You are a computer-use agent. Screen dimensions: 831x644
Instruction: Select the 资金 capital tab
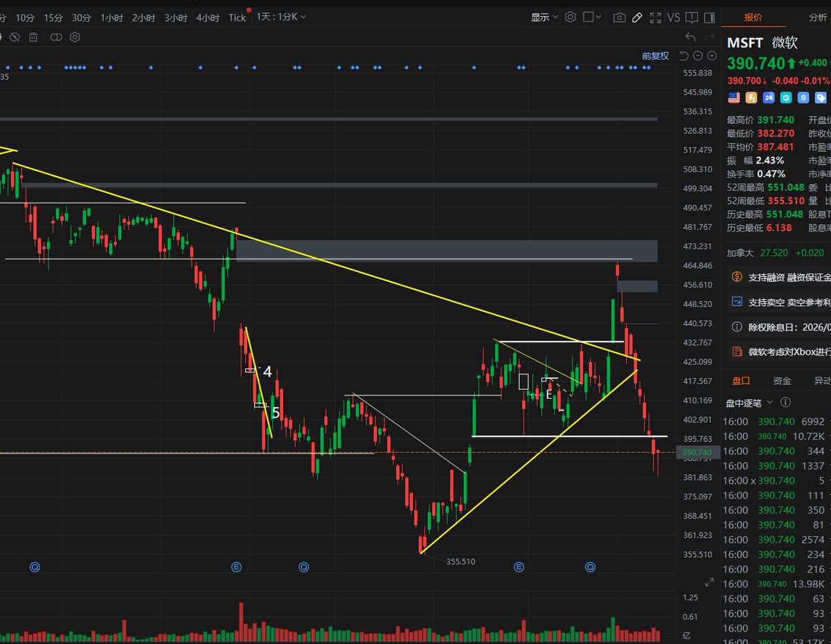(782, 381)
